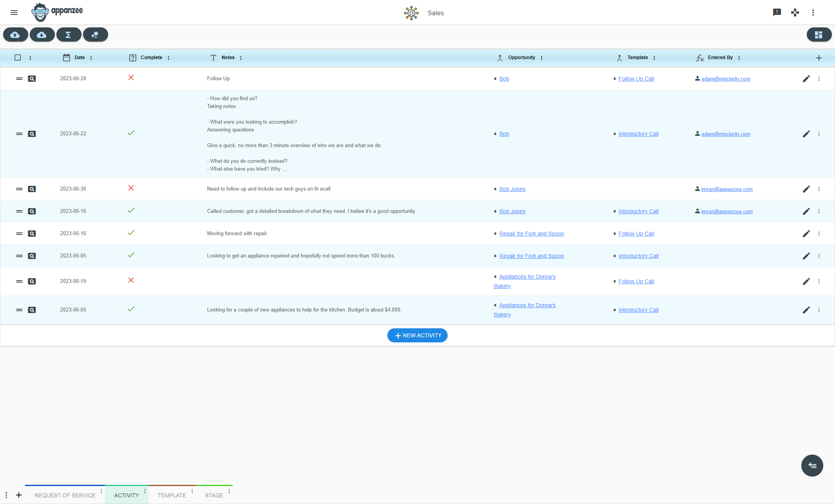Open details for the 2023-06-19 row
Viewport: 835px width, 504px height.
click(x=32, y=281)
